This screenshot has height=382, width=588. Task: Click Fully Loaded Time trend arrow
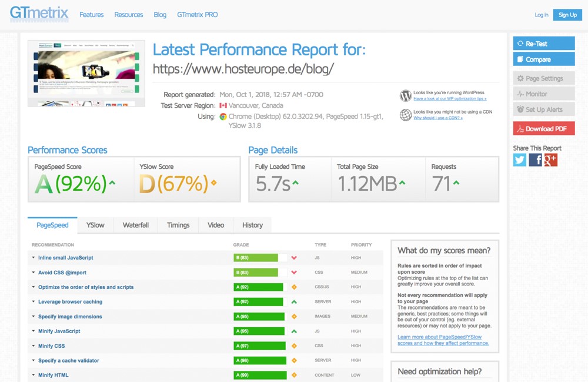tap(296, 182)
